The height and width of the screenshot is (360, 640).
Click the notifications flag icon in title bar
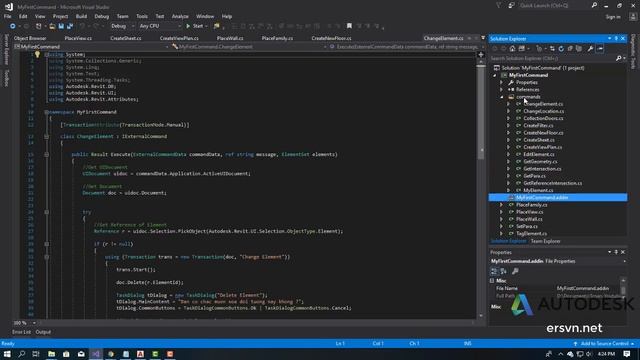coord(498,5)
